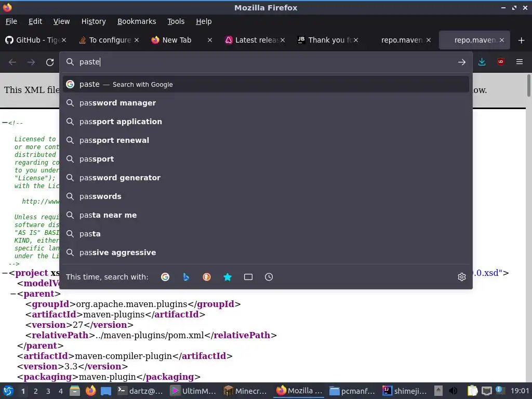Search this time with Google icon
The image size is (532, 399).
tap(165, 277)
